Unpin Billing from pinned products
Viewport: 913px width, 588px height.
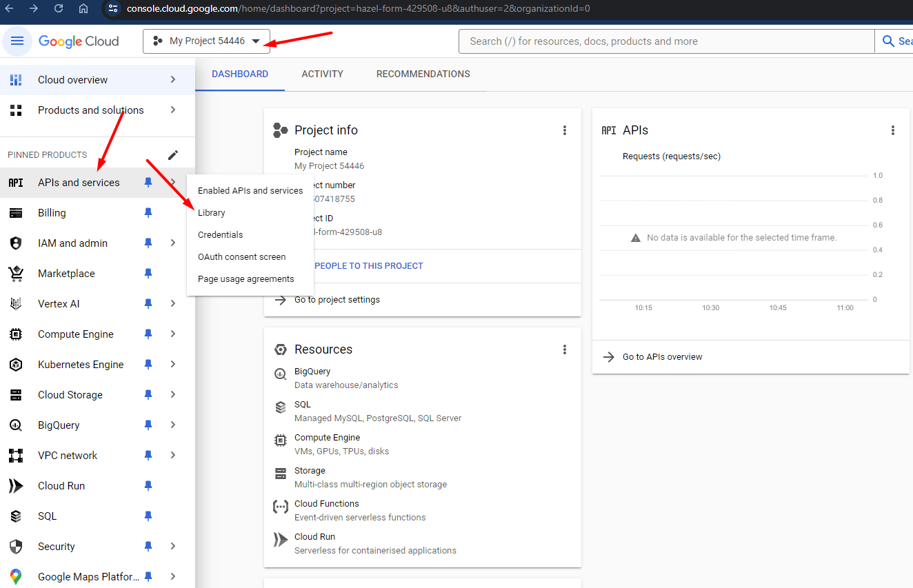point(148,213)
